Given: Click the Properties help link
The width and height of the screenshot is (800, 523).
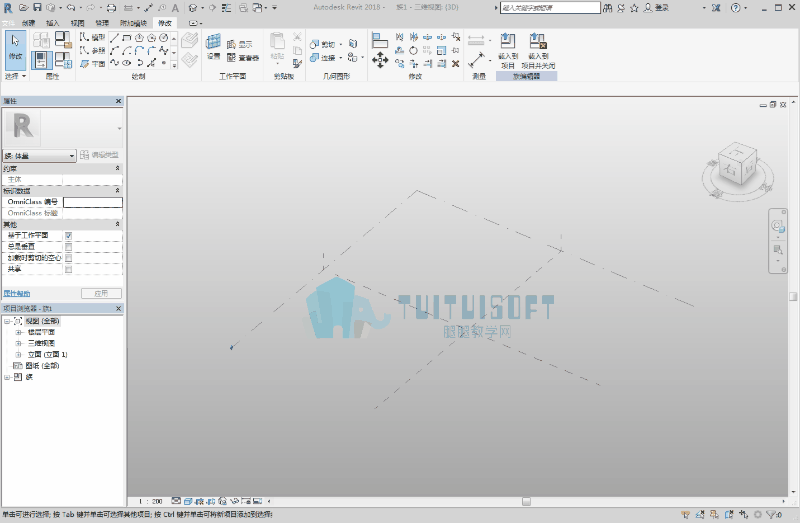Looking at the screenshot, I should [17, 293].
